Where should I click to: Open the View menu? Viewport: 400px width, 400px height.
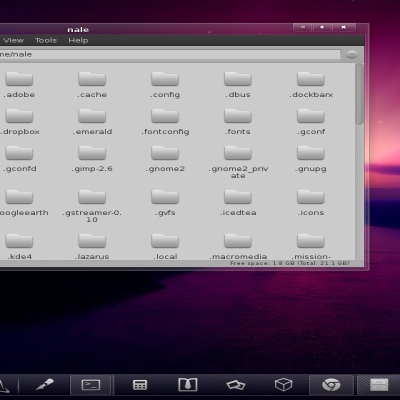pos(13,40)
